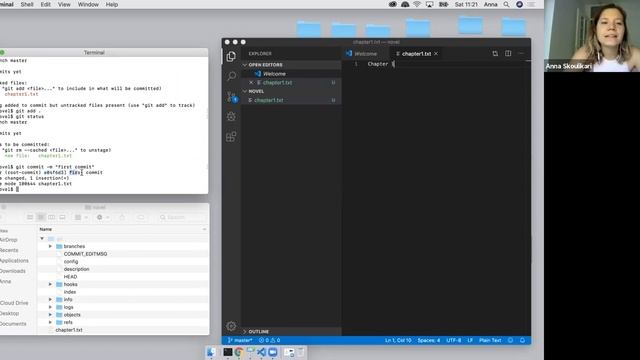The image size is (640, 360).
Task: Open the Notification Center menu bar icon
Action: pos(531,4)
